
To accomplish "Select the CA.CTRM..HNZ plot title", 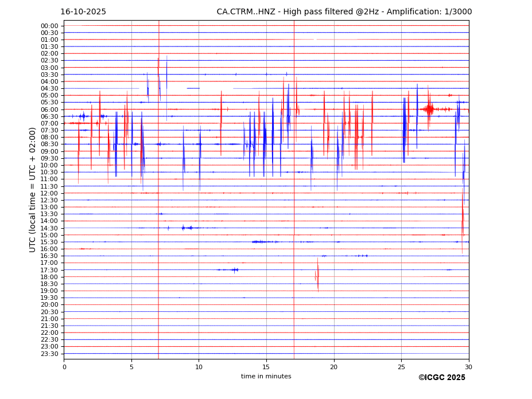I will pos(344,12).
